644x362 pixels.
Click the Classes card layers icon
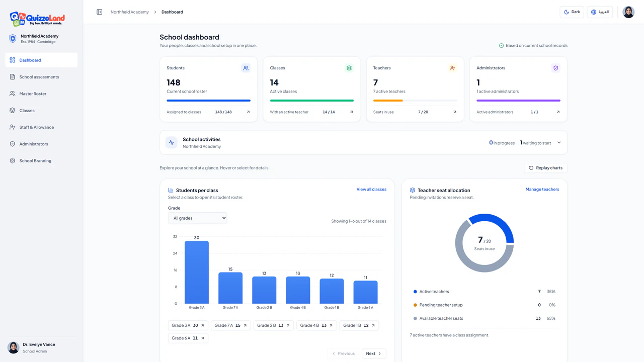pos(349,68)
